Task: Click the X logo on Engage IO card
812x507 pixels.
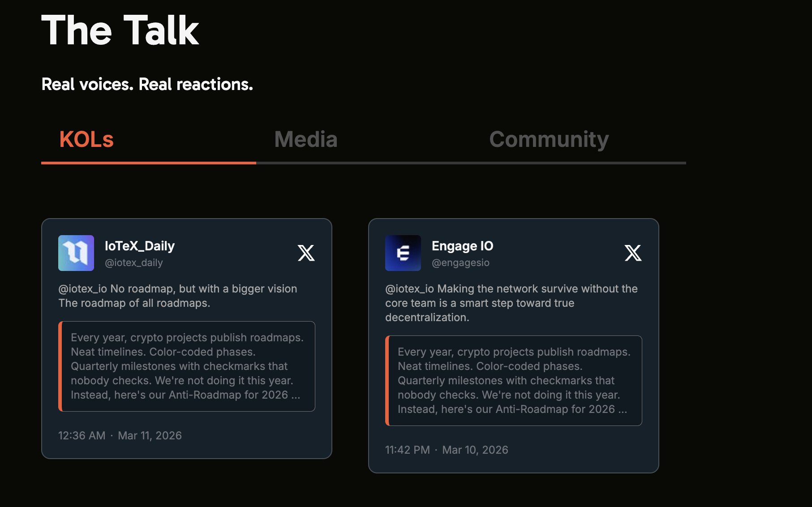Action: 633,253
